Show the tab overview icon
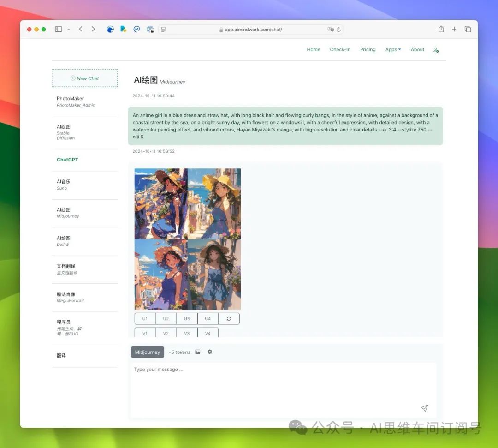498x448 pixels. [x=468, y=29]
